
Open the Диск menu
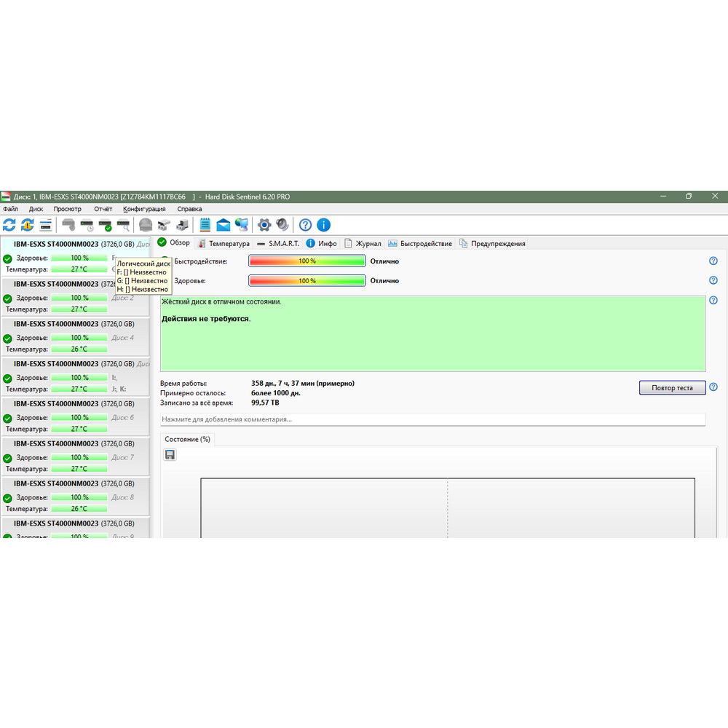pos(36,209)
